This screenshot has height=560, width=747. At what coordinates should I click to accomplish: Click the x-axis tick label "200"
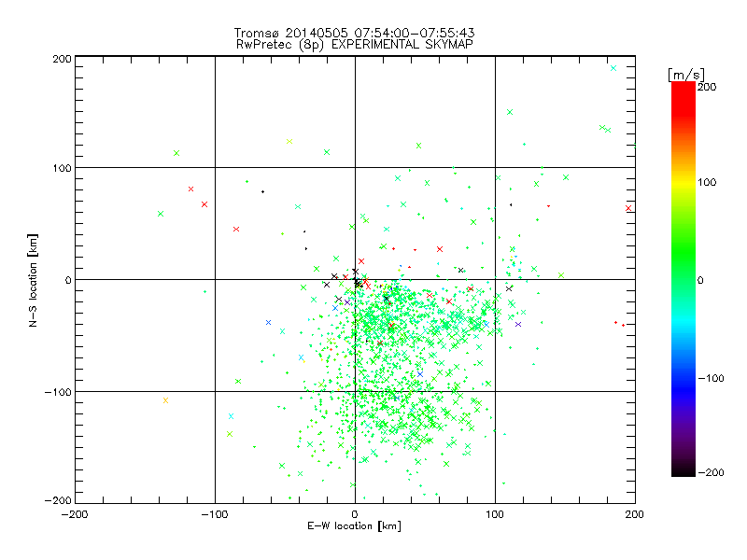tap(635, 515)
